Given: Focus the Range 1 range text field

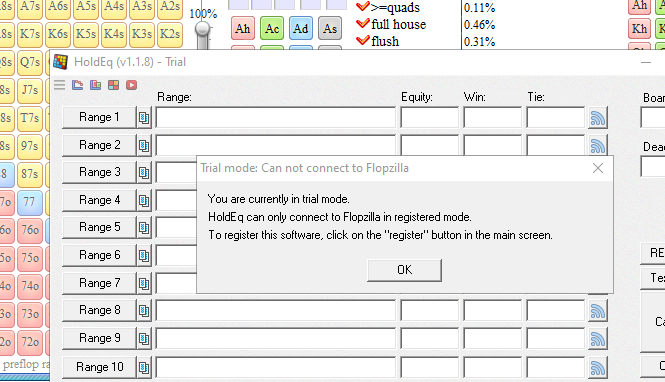Looking at the screenshot, I should pos(276,117).
